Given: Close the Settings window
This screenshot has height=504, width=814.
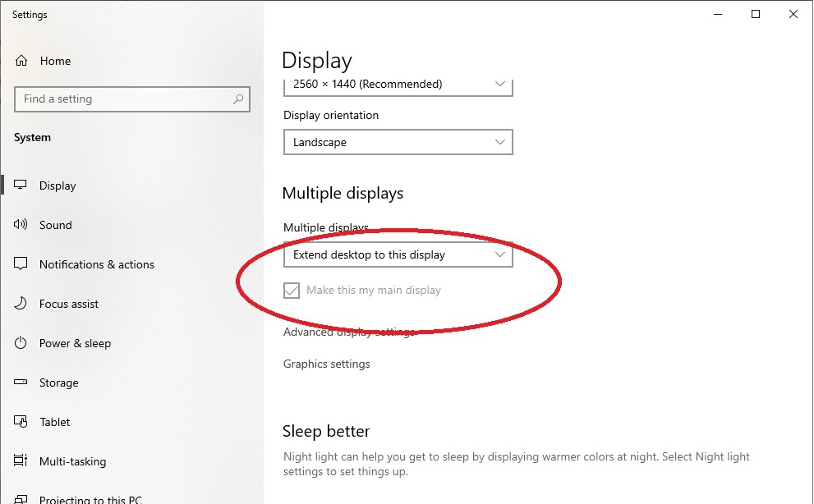Looking at the screenshot, I should click(x=793, y=15).
